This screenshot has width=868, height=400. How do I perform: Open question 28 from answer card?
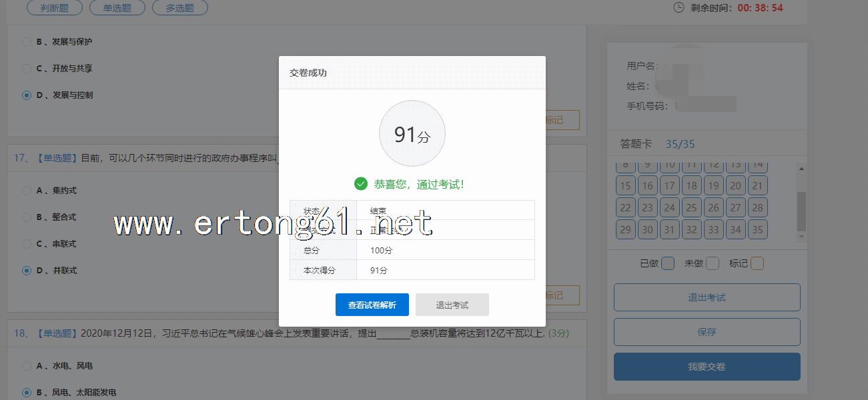point(757,208)
